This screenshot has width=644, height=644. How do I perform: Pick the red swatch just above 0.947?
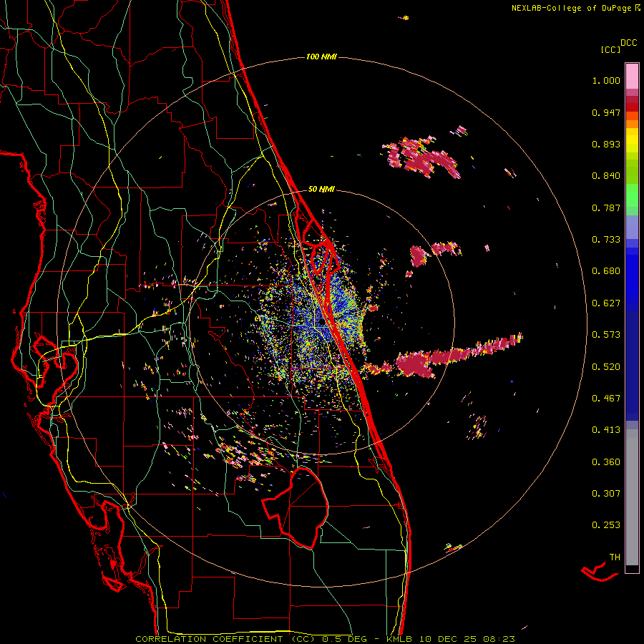pyautogui.click(x=632, y=107)
